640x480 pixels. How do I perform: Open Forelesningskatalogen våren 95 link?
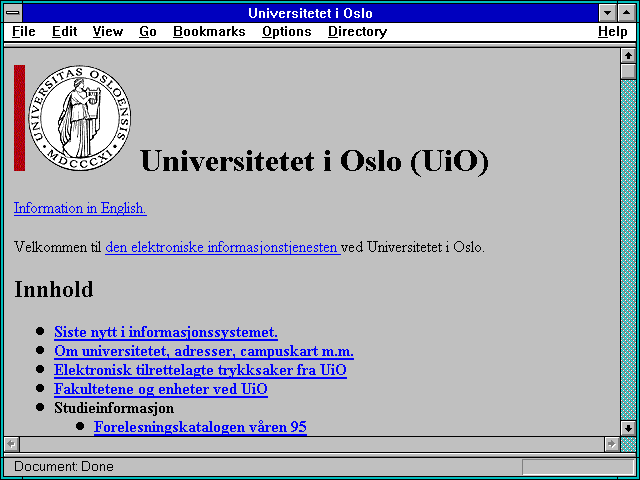200,427
